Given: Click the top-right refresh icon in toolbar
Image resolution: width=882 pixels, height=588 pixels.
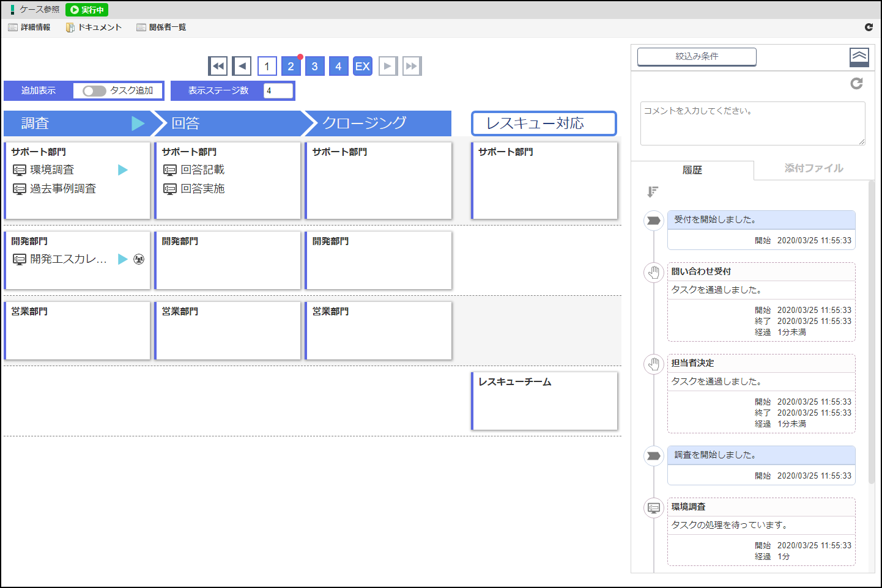Looking at the screenshot, I should pyautogui.click(x=869, y=27).
